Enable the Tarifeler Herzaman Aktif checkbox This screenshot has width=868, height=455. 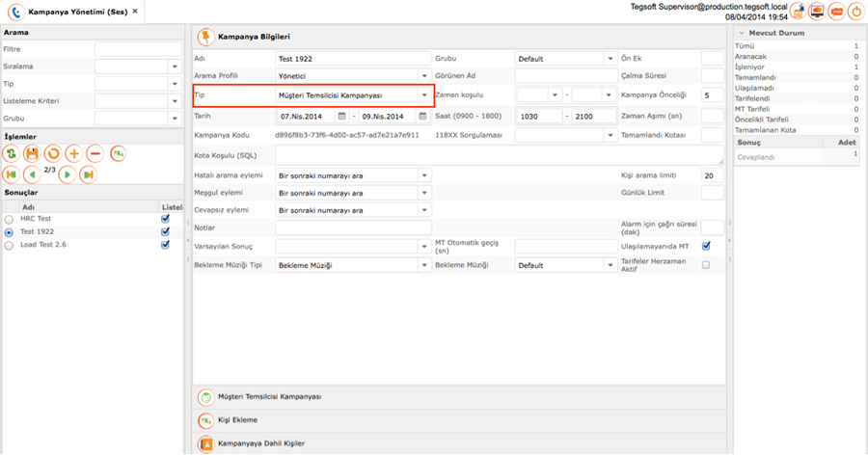[x=706, y=265]
